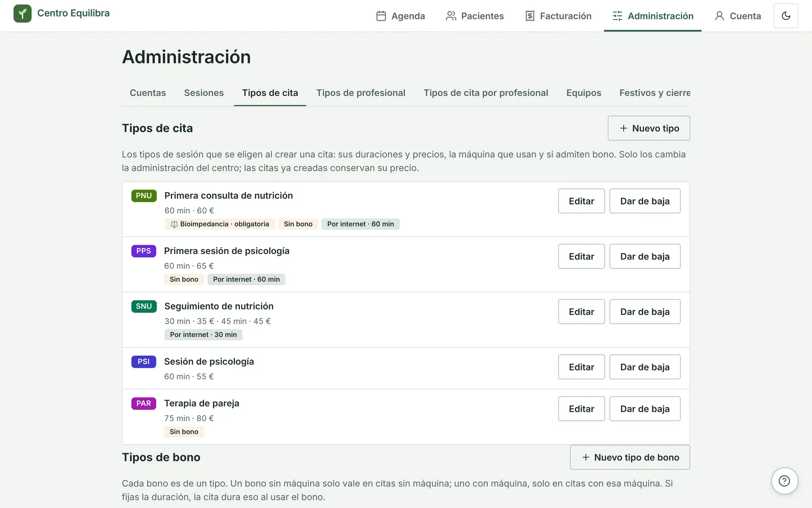Click the PSI code badge
The image size is (812, 508).
coord(144,362)
